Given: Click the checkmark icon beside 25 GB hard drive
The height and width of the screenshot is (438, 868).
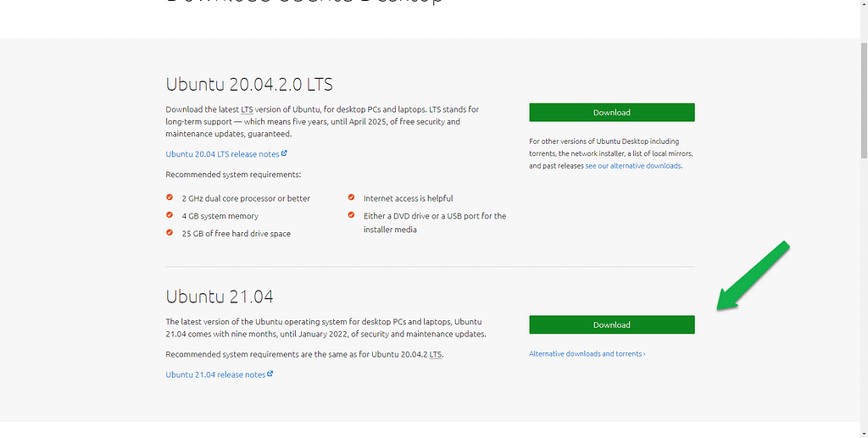Looking at the screenshot, I should [170, 233].
